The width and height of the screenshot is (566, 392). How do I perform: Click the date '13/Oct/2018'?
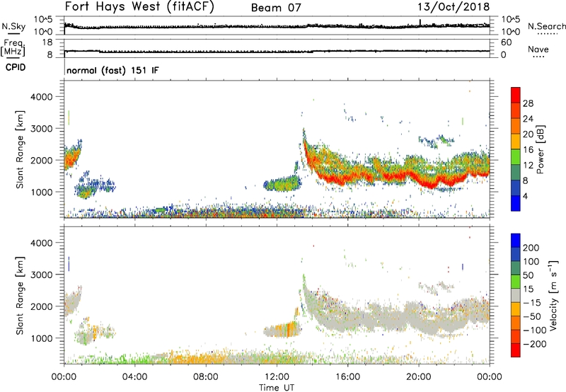[x=454, y=7]
